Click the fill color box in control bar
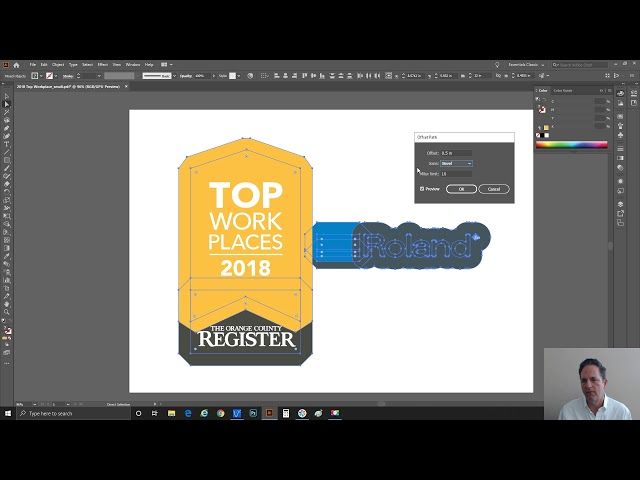The width and height of the screenshot is (640, 480). [x=36, y=76]
